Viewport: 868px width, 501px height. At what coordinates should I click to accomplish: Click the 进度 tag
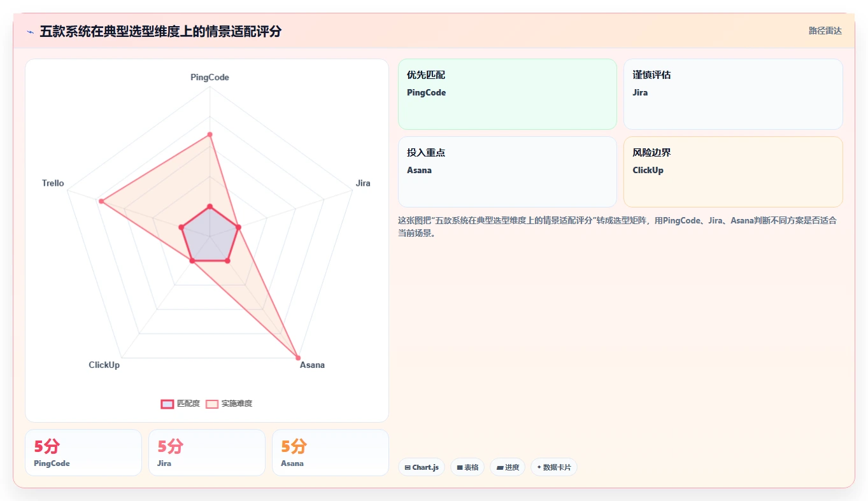coord(508,467)
